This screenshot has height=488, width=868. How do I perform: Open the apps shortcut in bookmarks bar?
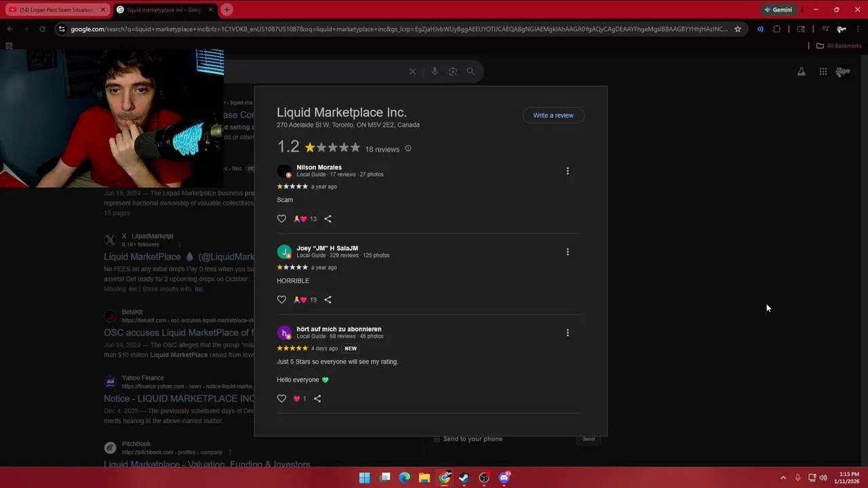pyautogui.click(x=9, y=45)
